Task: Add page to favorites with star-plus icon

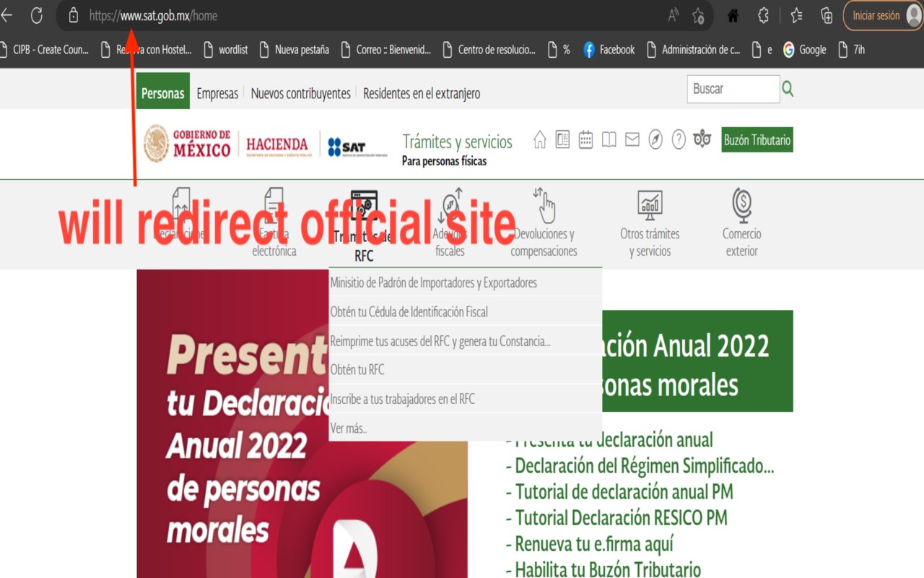Action: [698, 15]
